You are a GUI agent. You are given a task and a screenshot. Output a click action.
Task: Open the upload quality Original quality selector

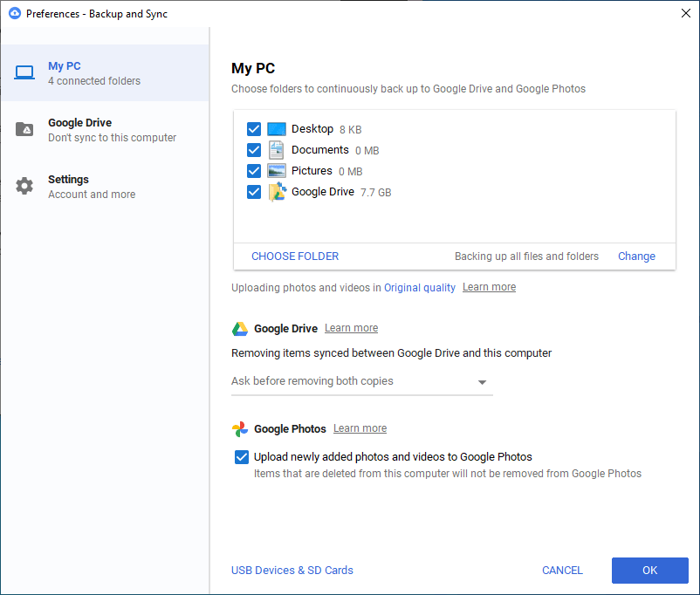419,286
